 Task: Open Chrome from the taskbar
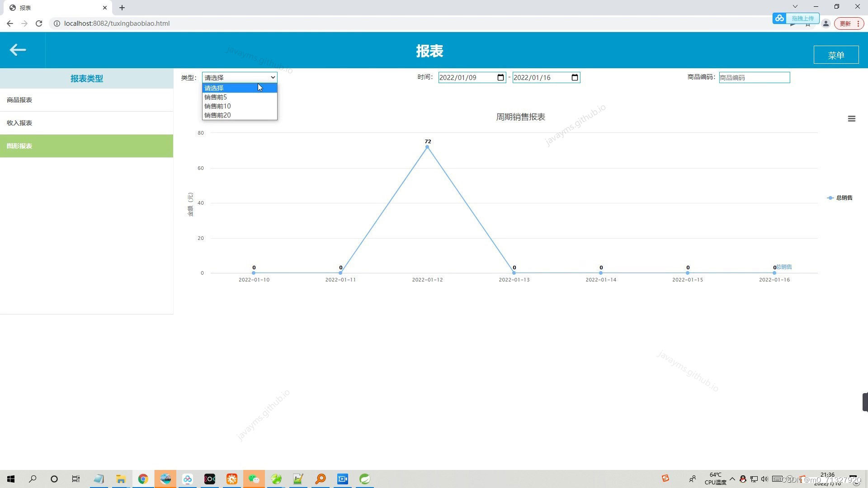pos(143,479)
